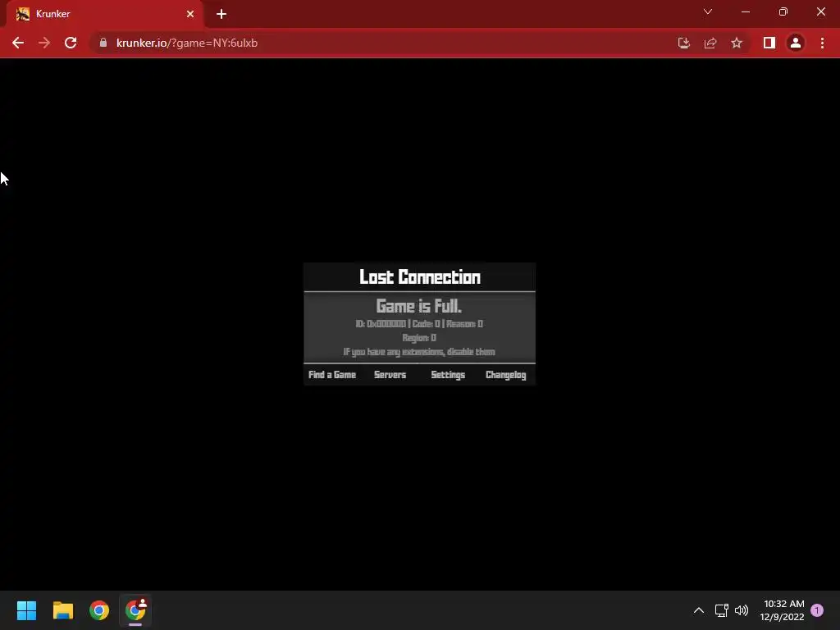Toggle the browser side panel
Screen dimensions: 840x630
(769, 43)
